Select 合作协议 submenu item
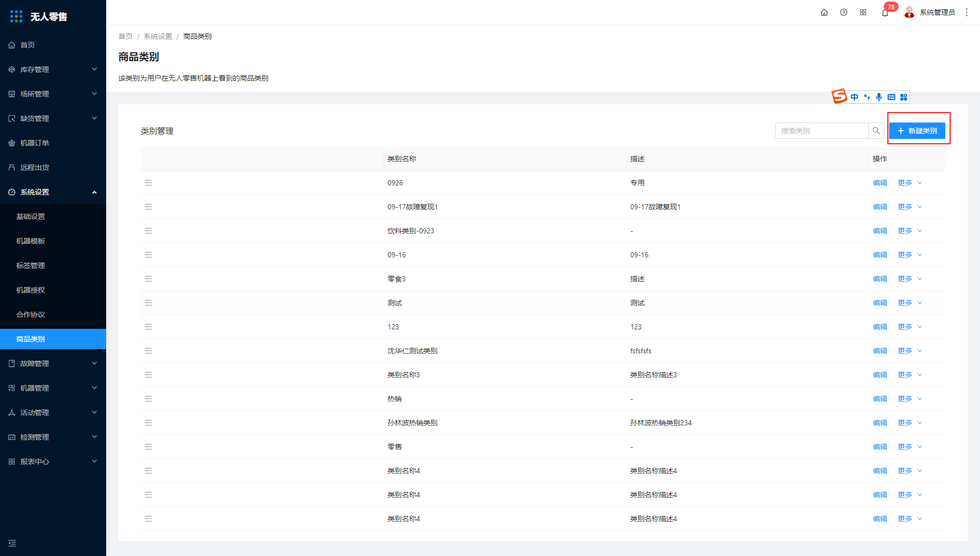 [53, 315]
